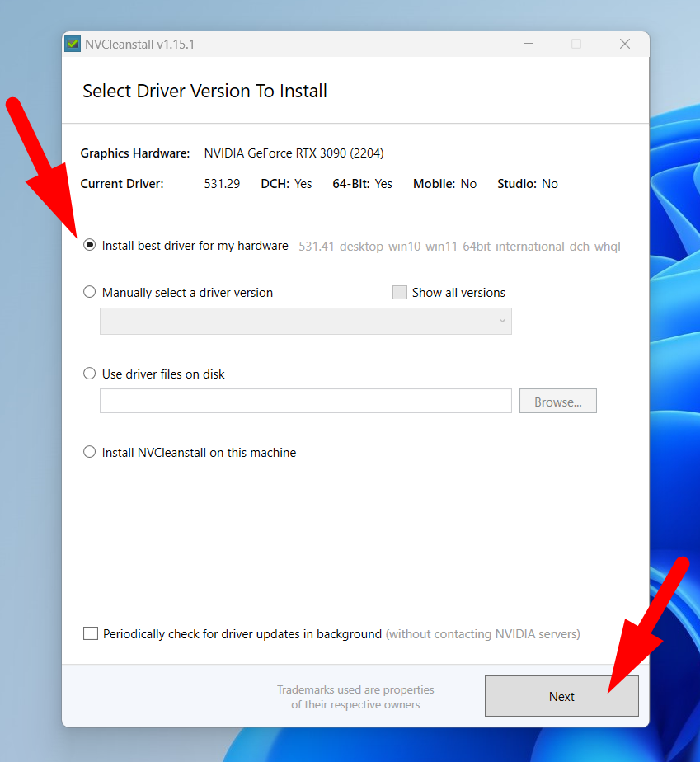
Task: Click the Select Driver Version To Install heading
Action: [204, 91]
